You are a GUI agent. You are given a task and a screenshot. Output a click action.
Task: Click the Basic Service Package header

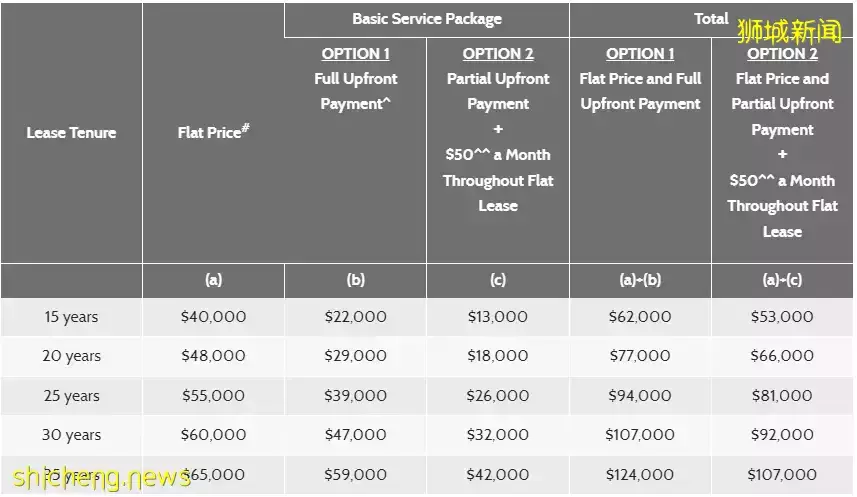click(x=427, y=19)
